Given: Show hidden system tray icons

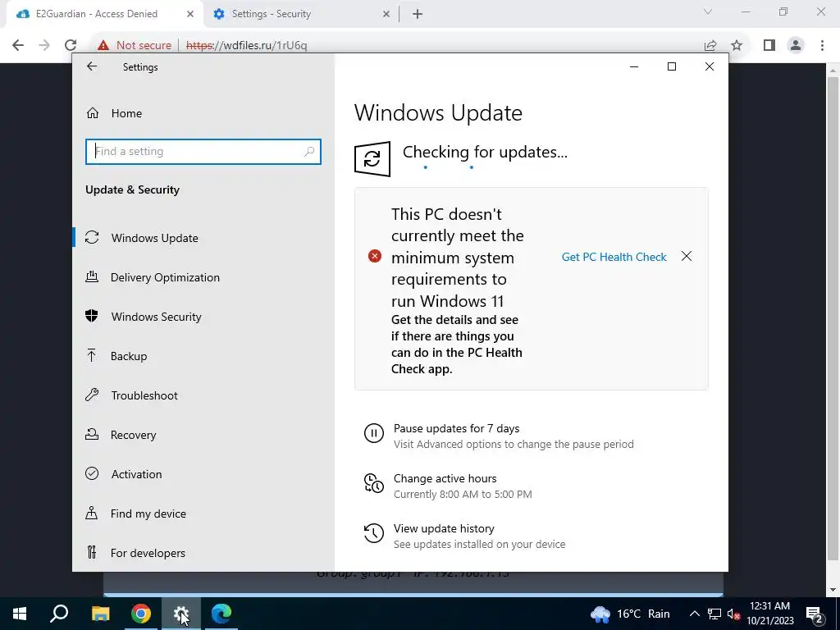Looking at the screenshot, I should 694,614.
